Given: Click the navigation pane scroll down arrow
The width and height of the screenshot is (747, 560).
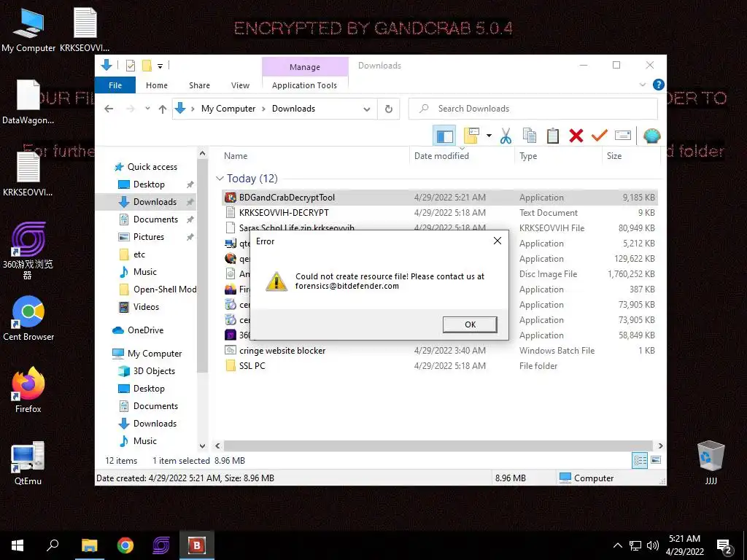Looking at the screenshot, I should [x=203, y=446].
